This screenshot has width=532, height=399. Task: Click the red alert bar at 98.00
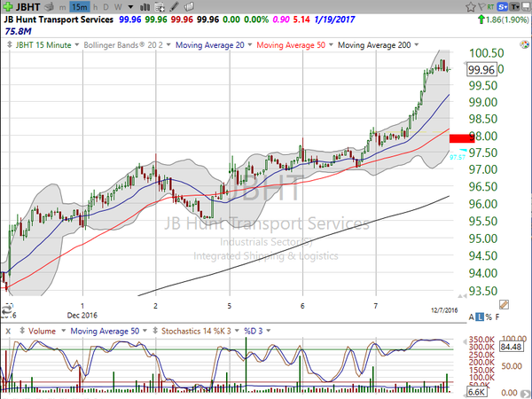click(x=462, y=138)
